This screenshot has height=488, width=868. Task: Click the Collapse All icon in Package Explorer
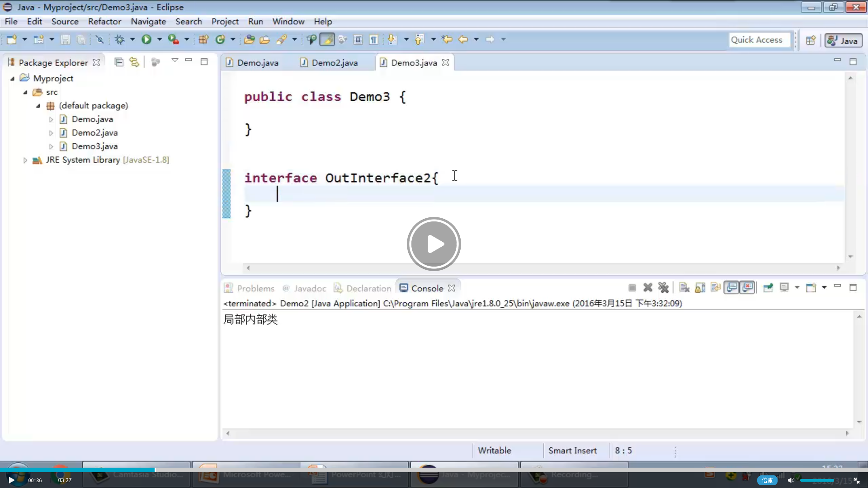118,62
